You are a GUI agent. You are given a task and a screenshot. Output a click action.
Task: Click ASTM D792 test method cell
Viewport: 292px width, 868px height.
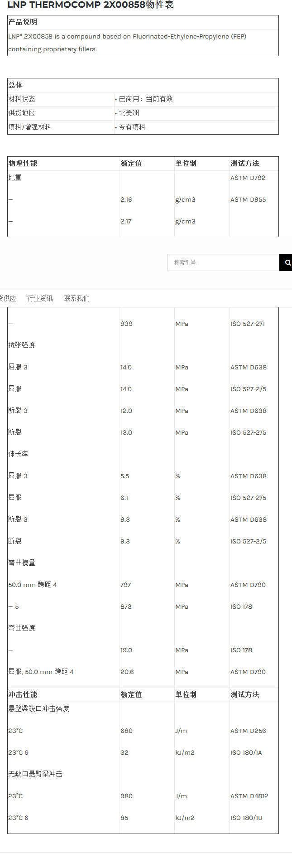point(248,178)
